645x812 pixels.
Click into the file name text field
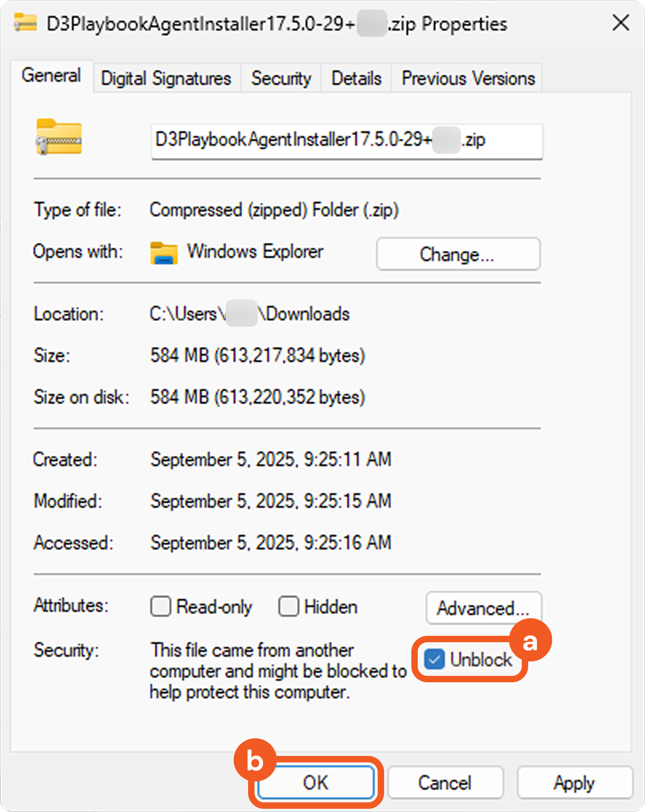coord(347,141)
